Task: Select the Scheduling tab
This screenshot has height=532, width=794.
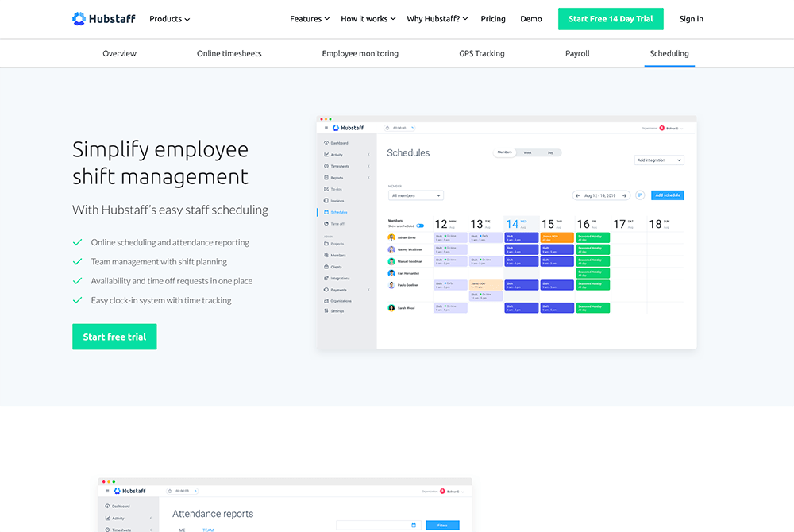Action: (x=669, y=53)
